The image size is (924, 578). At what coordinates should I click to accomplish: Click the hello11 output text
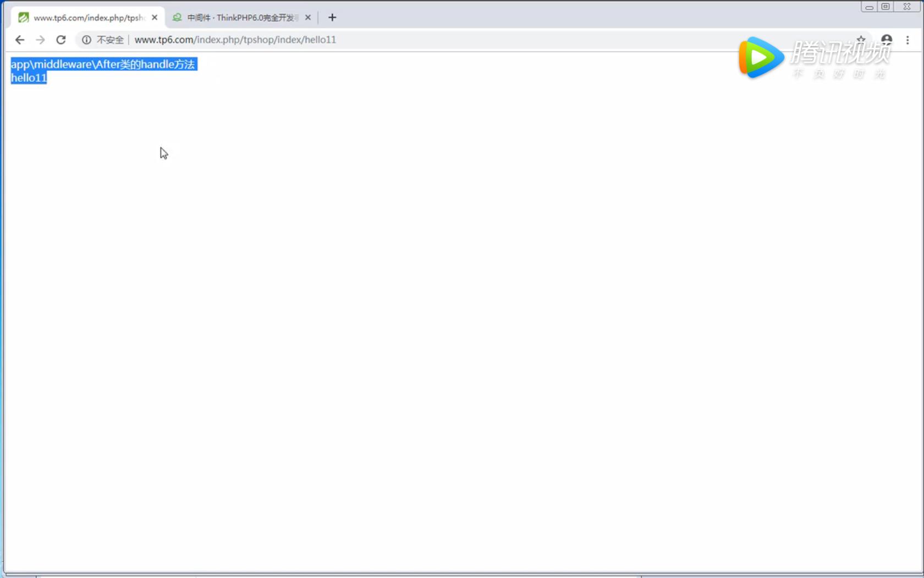click(x=29, y=78)
